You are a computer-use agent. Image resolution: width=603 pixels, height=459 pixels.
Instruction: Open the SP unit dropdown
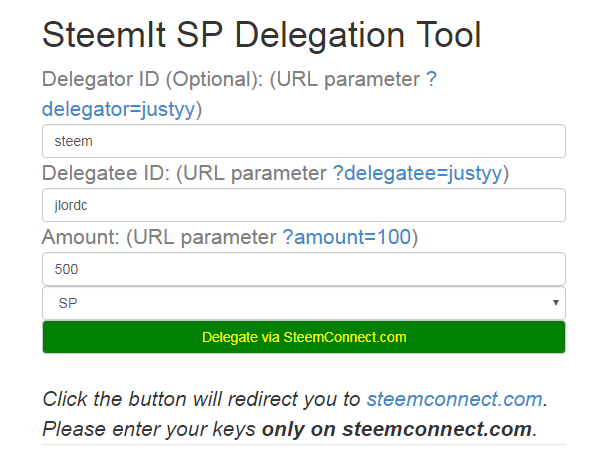click(x=303, y=303)
